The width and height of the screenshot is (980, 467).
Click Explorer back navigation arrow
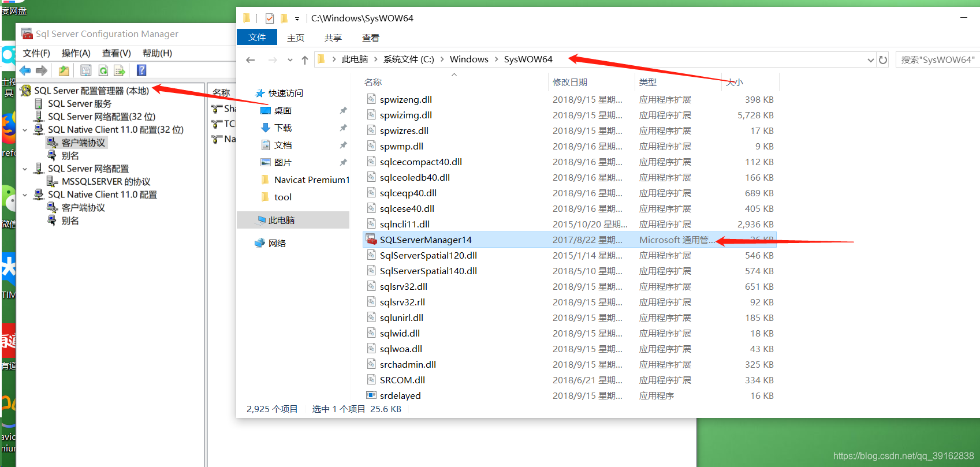pos(251,59)
